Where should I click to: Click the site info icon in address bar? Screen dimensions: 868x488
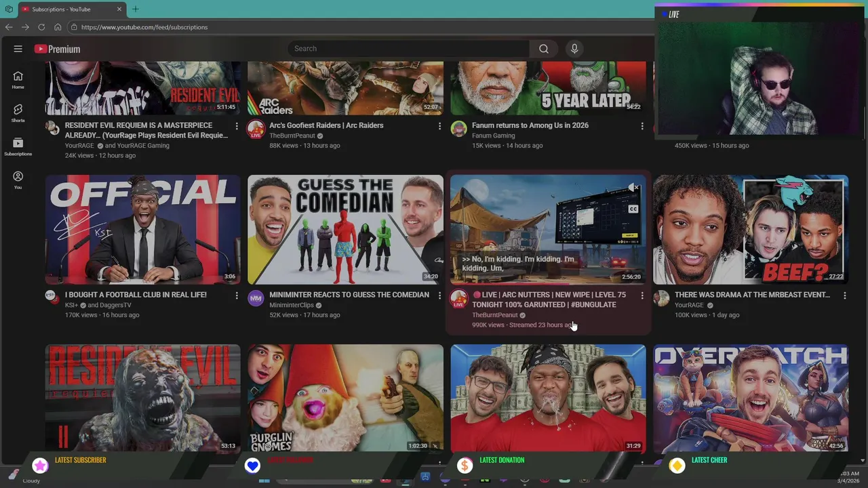coord(74,27)
